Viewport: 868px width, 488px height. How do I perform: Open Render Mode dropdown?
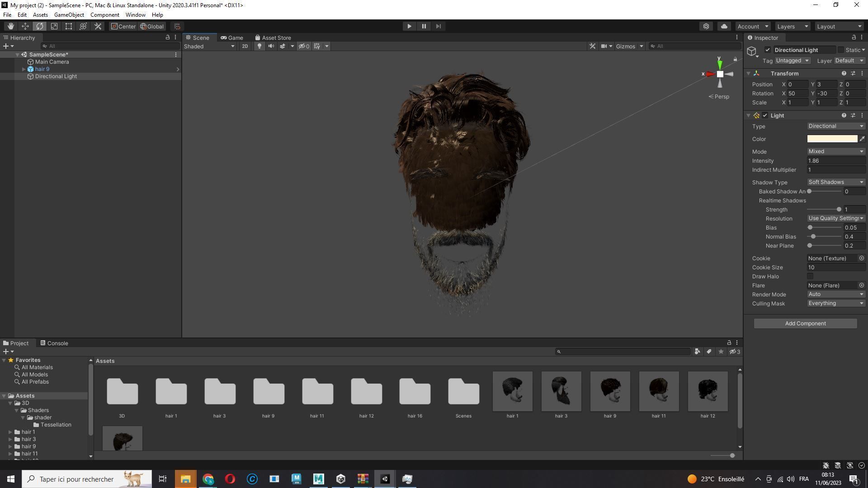pyautogui.click(x=836, y=294)
